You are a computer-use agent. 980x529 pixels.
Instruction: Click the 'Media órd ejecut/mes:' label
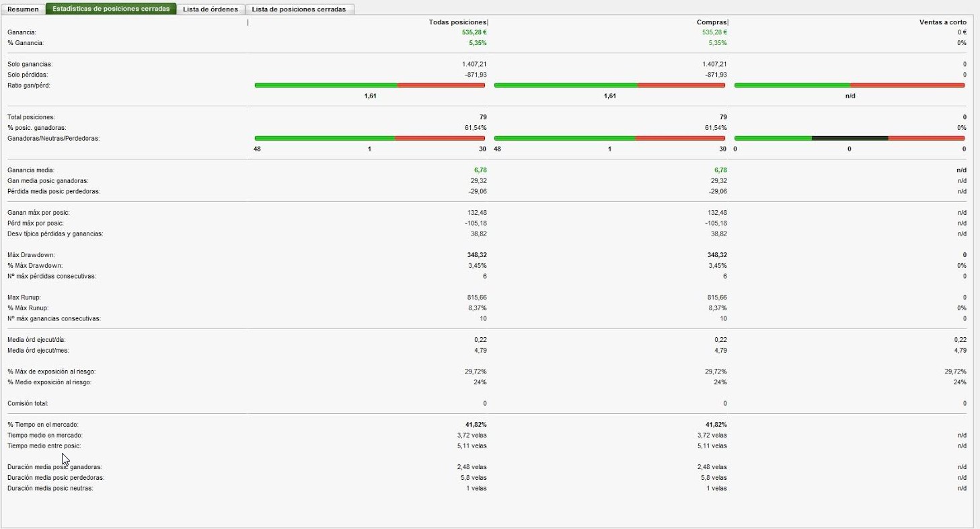tap(38, 351)
